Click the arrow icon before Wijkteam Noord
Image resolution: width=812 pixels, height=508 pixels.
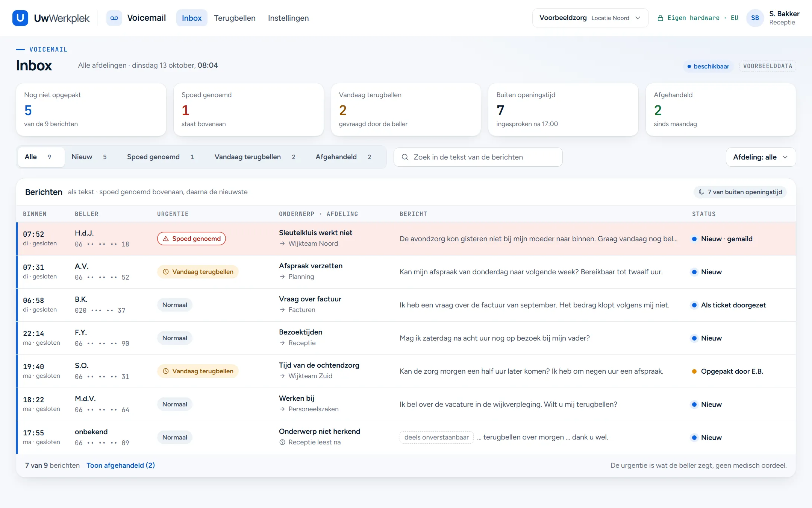(282, 244)
